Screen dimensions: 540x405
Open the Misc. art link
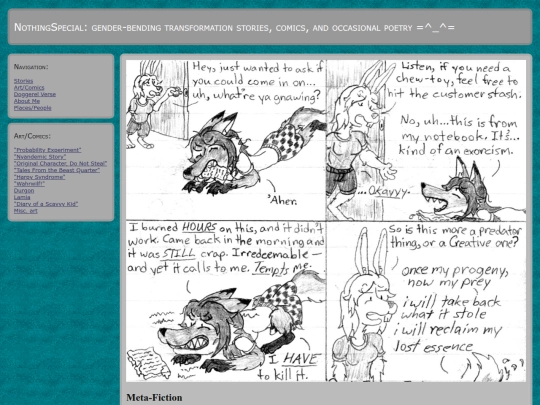coord(25,211)
